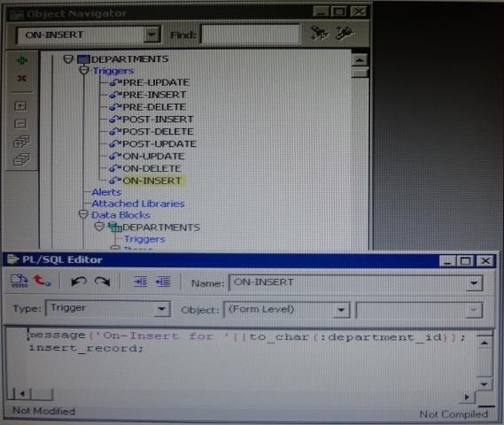Open the Object (Form Level) dropdown

point(341,310)
